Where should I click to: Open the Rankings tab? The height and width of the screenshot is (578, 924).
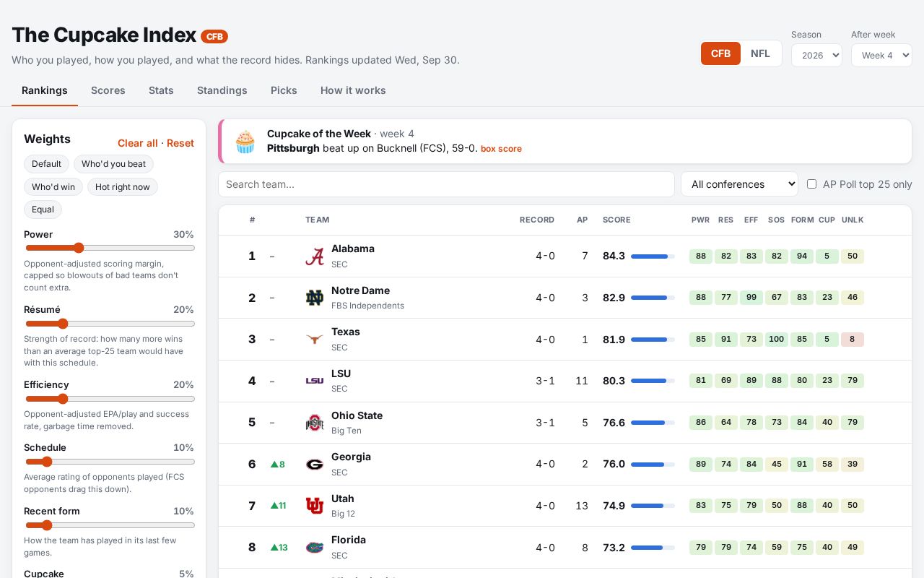[x=45, y=90]
